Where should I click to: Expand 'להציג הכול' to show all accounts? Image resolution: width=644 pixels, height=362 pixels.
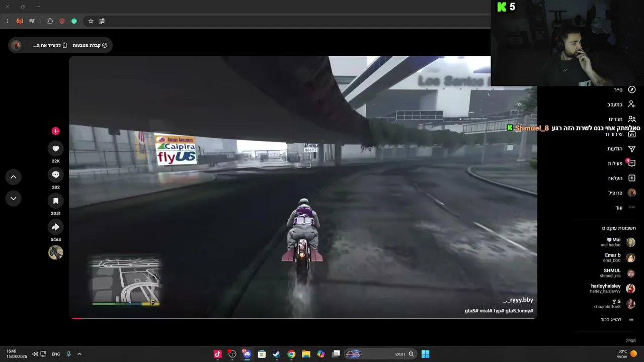click(617, 320)
